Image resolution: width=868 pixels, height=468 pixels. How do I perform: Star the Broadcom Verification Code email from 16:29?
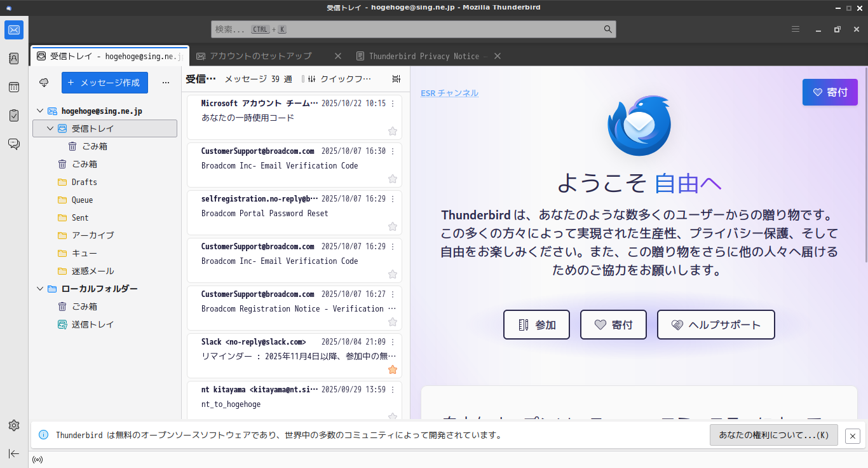click(x=393, y=274)
